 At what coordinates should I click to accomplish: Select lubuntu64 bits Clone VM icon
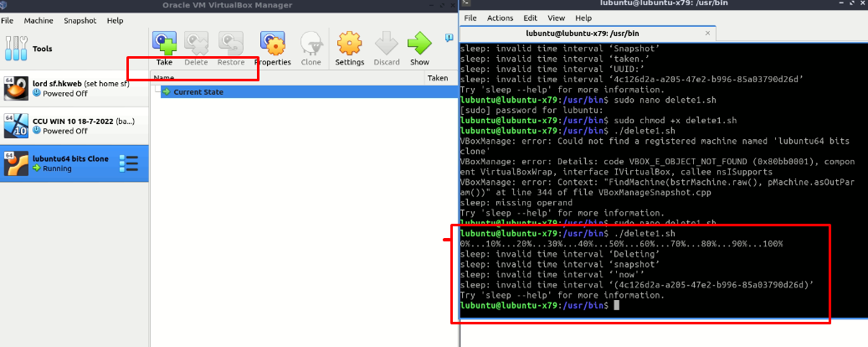point(16,163)
